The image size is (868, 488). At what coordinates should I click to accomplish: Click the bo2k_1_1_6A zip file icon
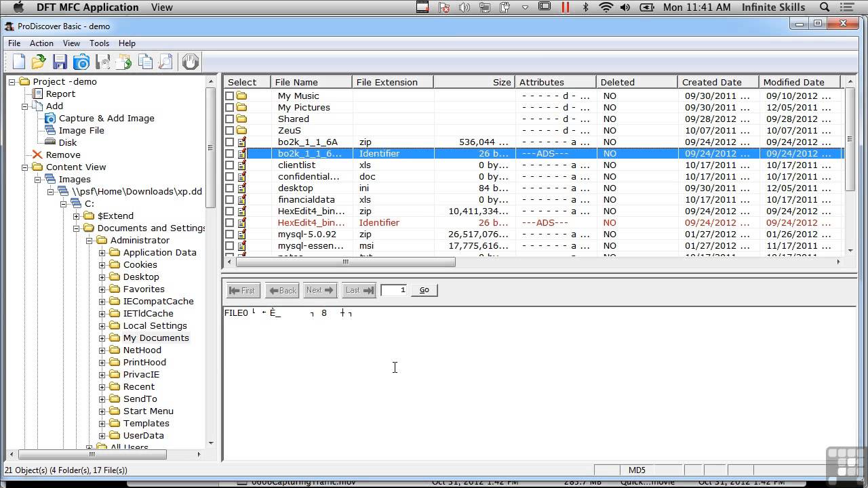point(241,142)
